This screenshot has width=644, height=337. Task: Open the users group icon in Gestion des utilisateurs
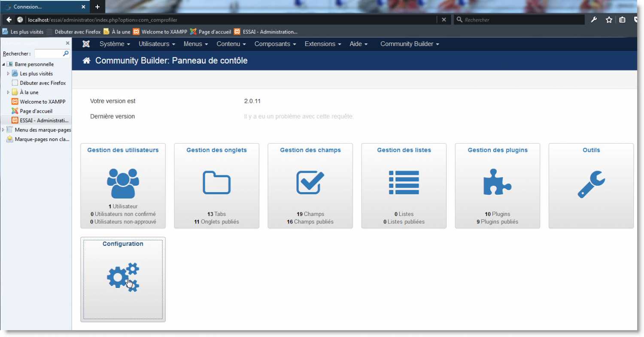pyautogui.click(x=123, y=183)
